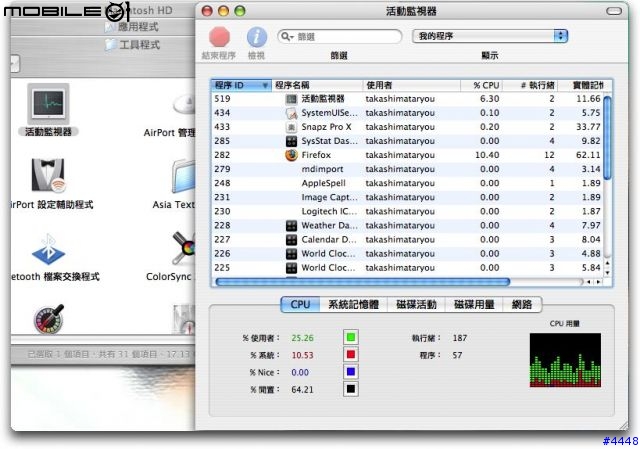Sort by 使用者 column header
The image size is (640, 449).
[x=411, y=85]
